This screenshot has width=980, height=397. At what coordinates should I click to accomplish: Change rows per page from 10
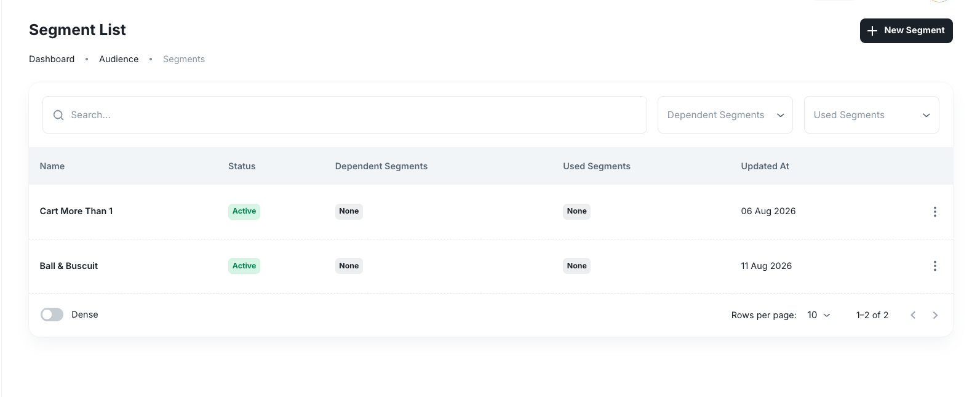pyautogui.click(x=818, y=315)
